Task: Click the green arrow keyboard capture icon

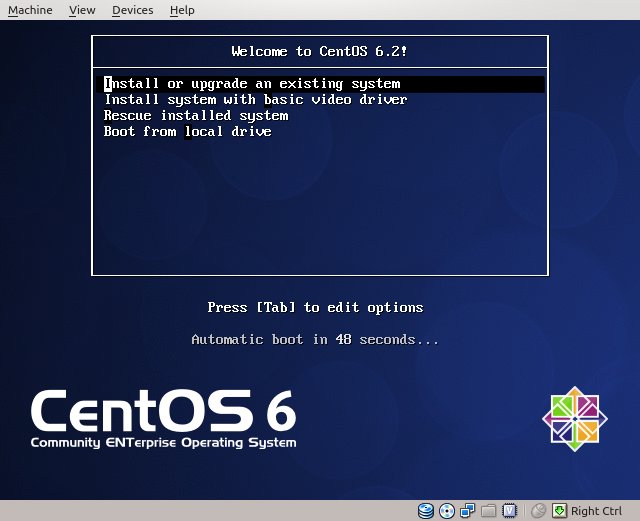Action: pyautogui.click(x=560, y=511)
